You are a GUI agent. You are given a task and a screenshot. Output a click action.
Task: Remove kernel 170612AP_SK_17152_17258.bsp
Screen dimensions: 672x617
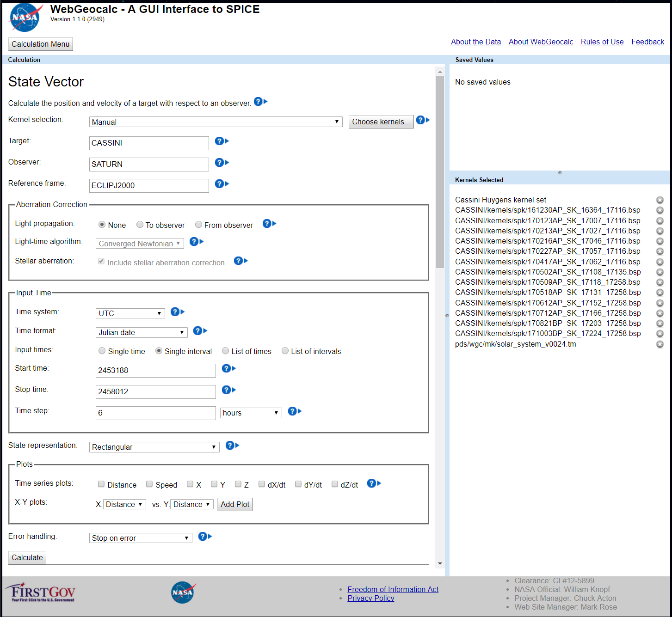(x=660, y=303)
